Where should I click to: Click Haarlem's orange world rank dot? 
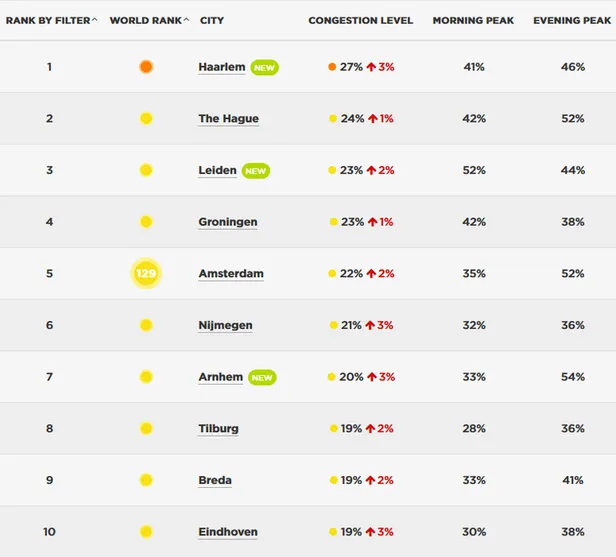tap(146, 67)
